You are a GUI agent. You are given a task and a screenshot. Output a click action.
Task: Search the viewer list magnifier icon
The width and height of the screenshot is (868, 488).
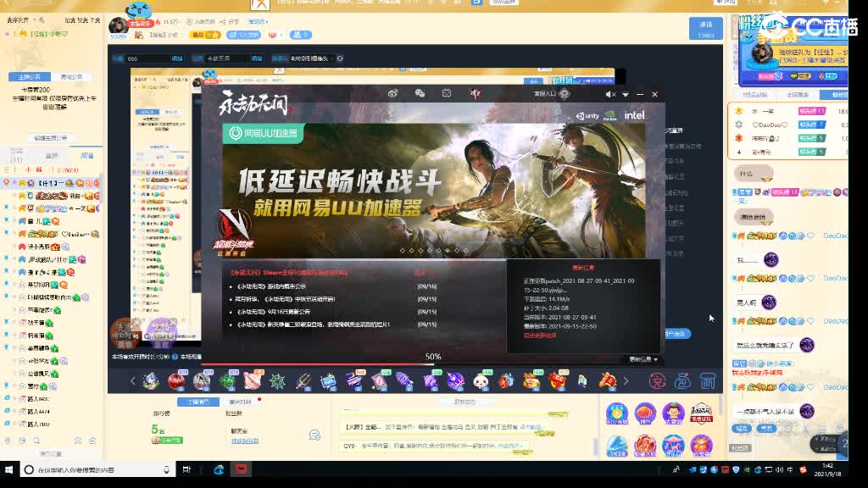coord(36,441)
